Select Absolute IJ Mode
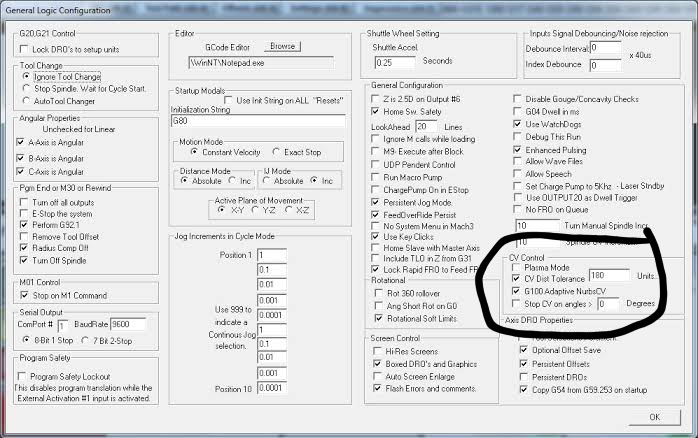698x438 pixels. [x=266, y=180]
